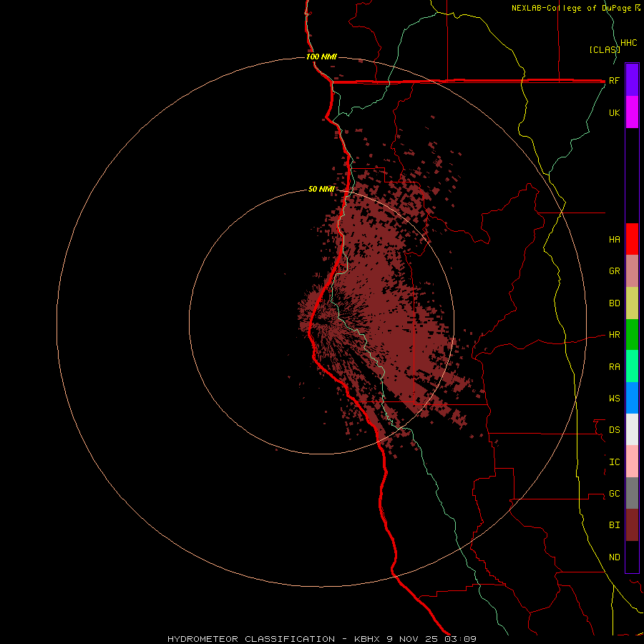Click the RA legend label

(x=614, y=367)
